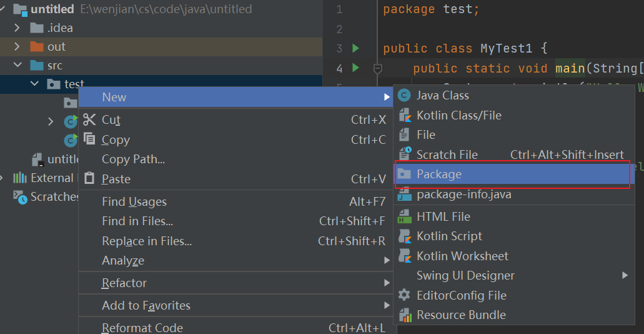Click the copy pages icon beside Copy
This screenshot has width=644, height=334.
point(89,139)
